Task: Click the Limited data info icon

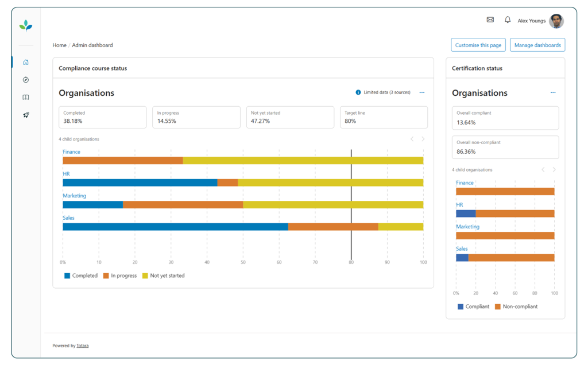Action: click(x=358, y=92)
